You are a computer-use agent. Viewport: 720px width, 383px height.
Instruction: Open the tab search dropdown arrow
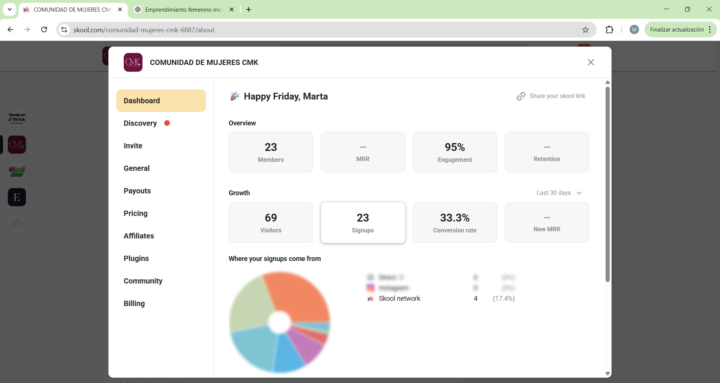tap(9, 10)
